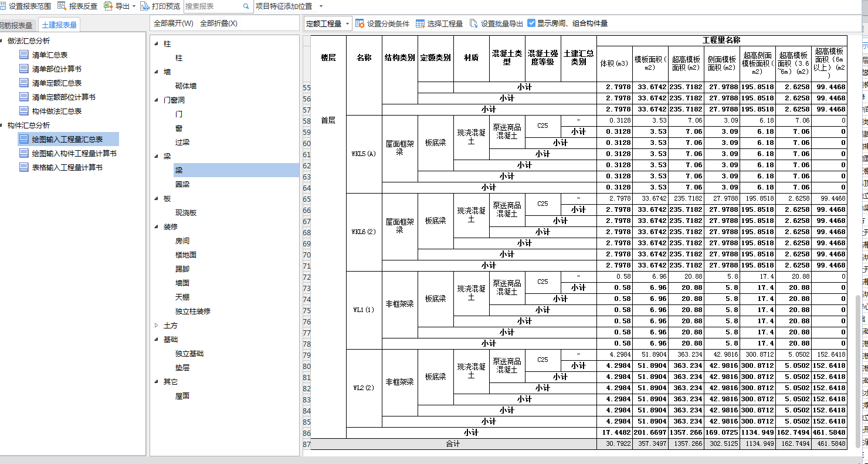Toggle 显示房间、组合构件量 checkbox
This screenshot has width=868, height=464.
pyautogui.click(x=531, y=23)
